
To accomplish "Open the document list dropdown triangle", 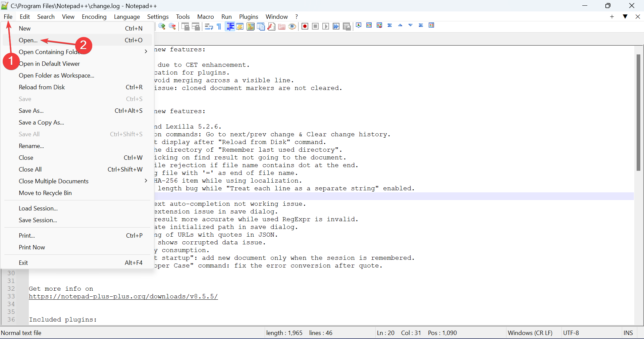I will (625, 16).
